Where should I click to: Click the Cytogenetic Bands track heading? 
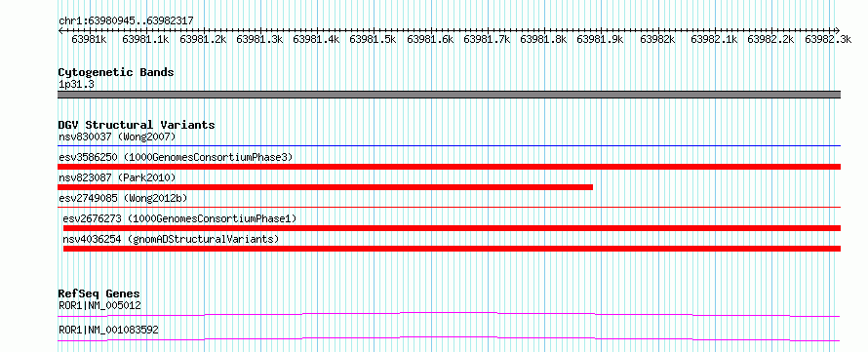pyautogui.click(x=116, y=72)
